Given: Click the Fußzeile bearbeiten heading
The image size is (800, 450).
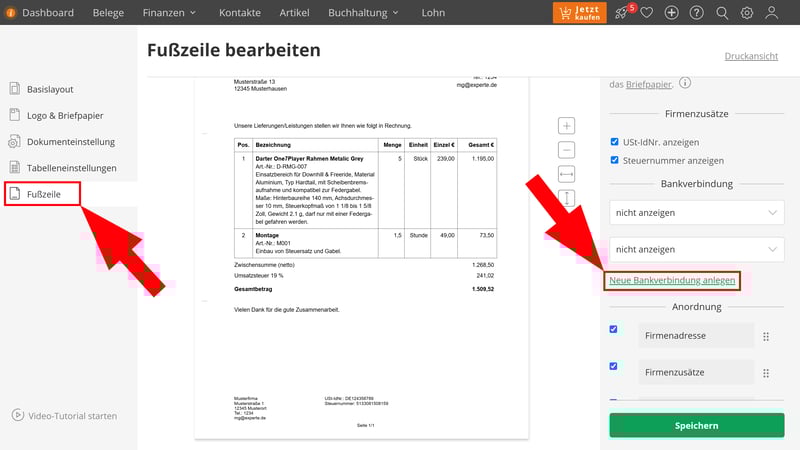Looking at the screenshot, I should point(234,50).
